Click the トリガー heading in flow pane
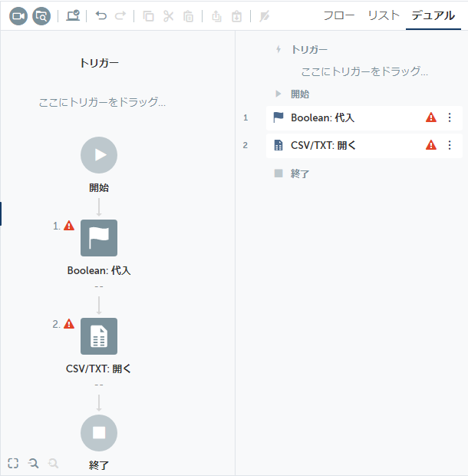Viewport: 468px width, 476px height. [99, 63]
